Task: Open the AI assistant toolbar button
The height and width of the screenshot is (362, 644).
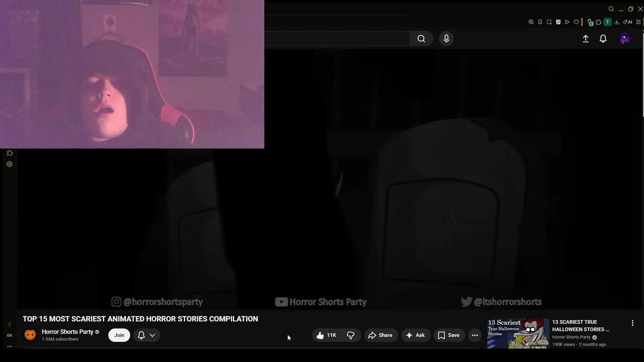Action: 627,22
